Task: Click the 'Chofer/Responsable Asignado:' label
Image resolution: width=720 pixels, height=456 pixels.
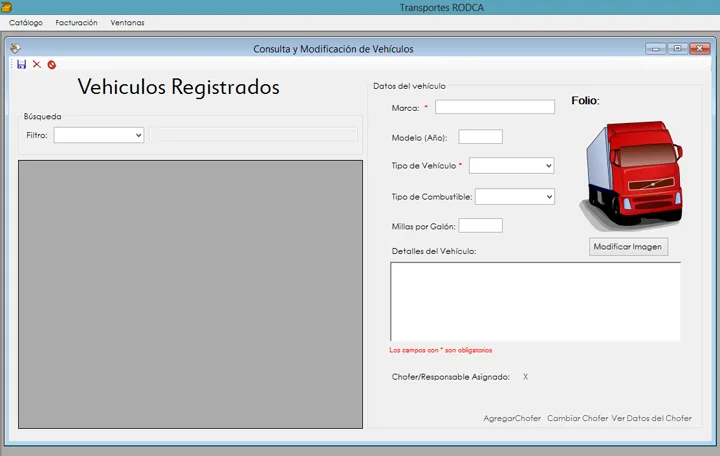Action: tap(451, 377)
